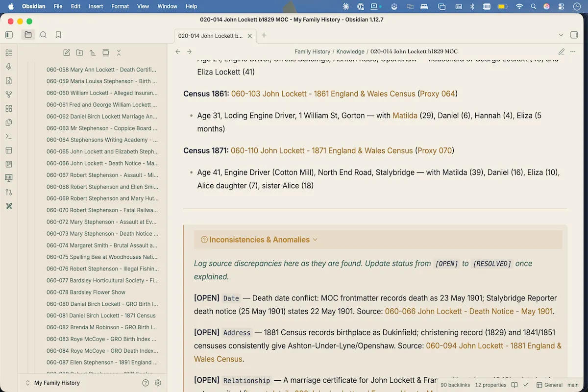Collapse the Inconsistencies & Anomalies callout
The height and width of the screenshot is (392, 588).
pos(315,240)
